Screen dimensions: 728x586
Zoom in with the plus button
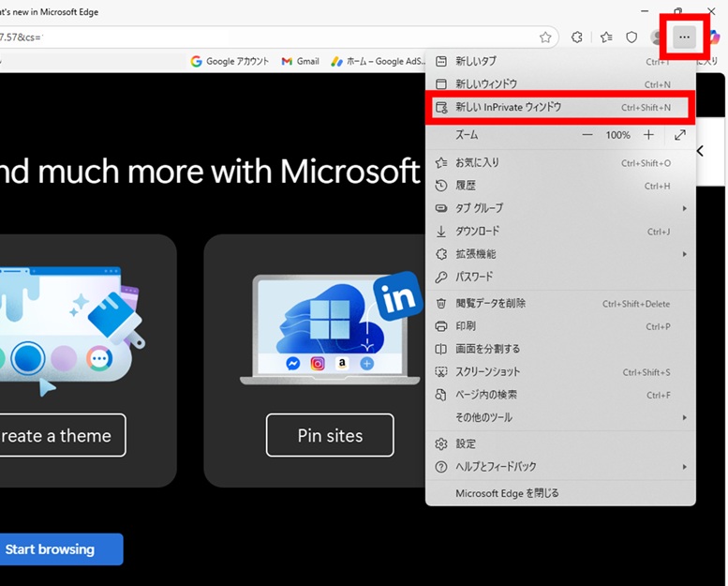point(648,135)
